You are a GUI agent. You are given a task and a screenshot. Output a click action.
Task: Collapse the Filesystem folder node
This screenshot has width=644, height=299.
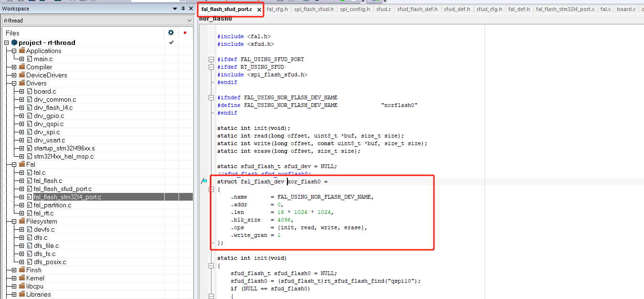click(14, 221)
